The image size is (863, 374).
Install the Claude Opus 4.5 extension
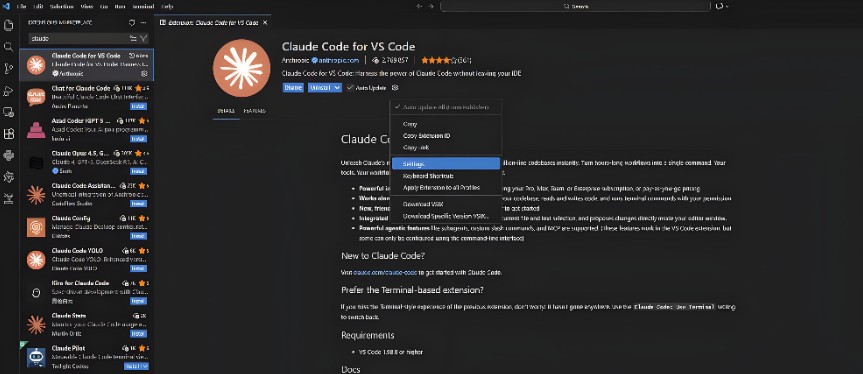click(x=138, y=171)
